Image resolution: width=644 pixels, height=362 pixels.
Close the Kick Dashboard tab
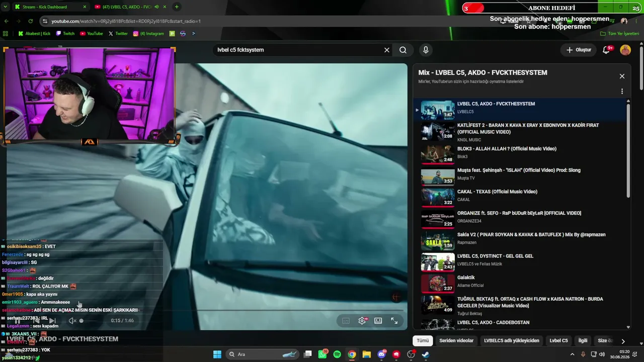(x=84, y=7)
